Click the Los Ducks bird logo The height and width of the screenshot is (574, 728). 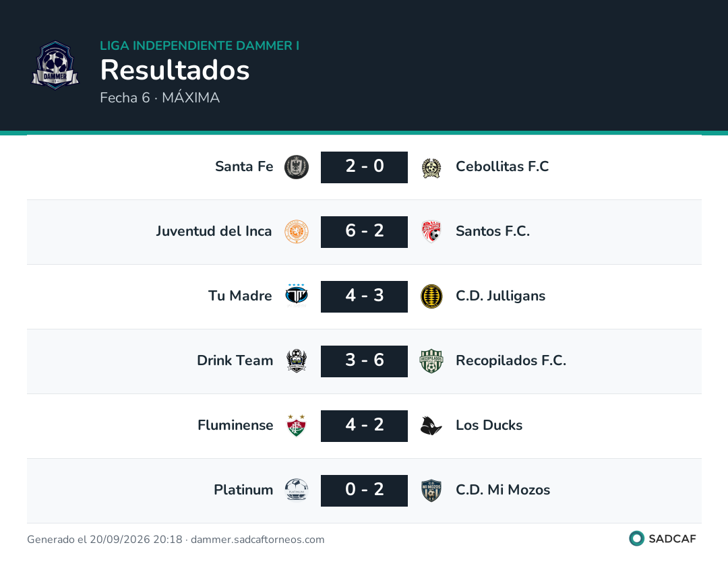pos(431,426)
